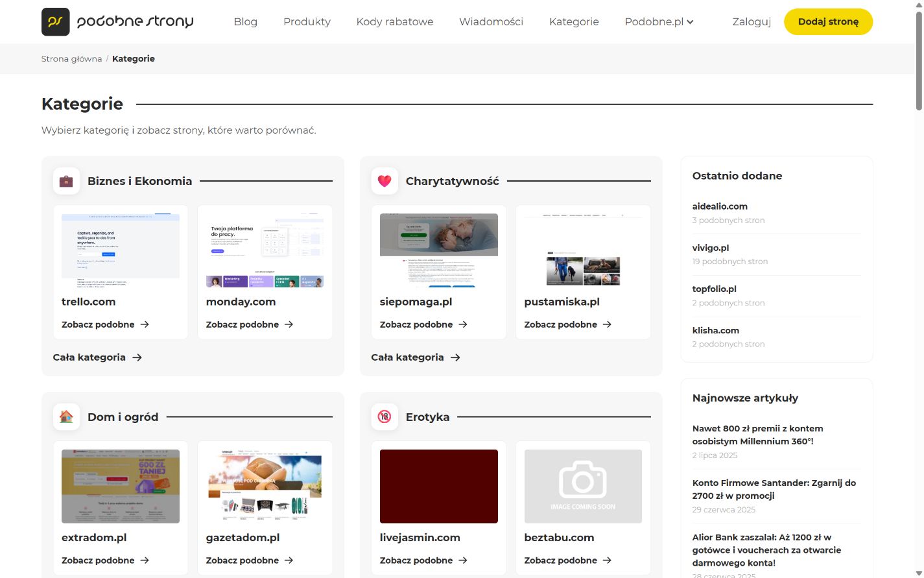Click arrow next to livejasmin.com Zobacz podobne

pyautogui.click(x=463, y=560)
